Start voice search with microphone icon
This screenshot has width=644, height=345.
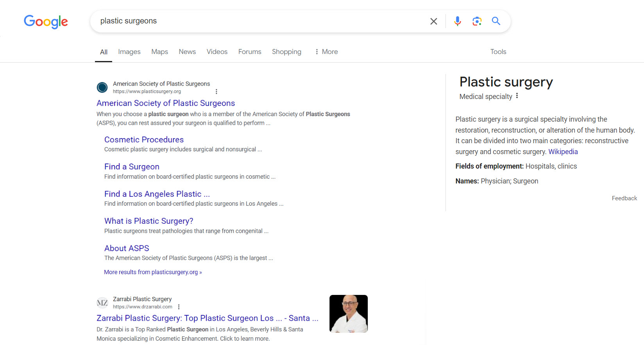tap(458, 21)
